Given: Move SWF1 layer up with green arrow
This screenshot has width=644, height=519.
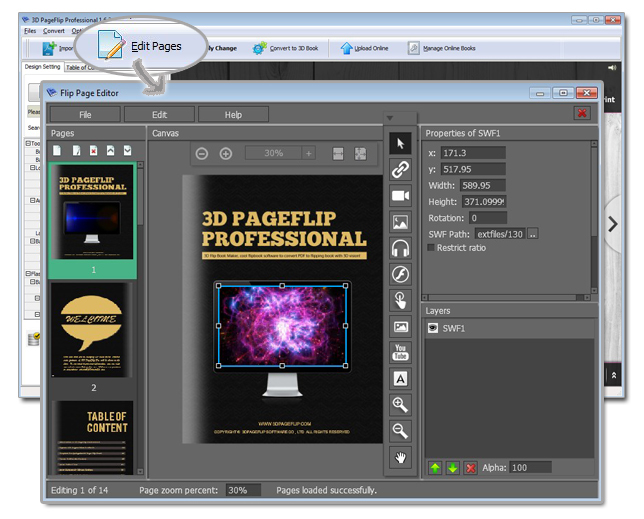Looking at the screenshot, I should (435, 468).
